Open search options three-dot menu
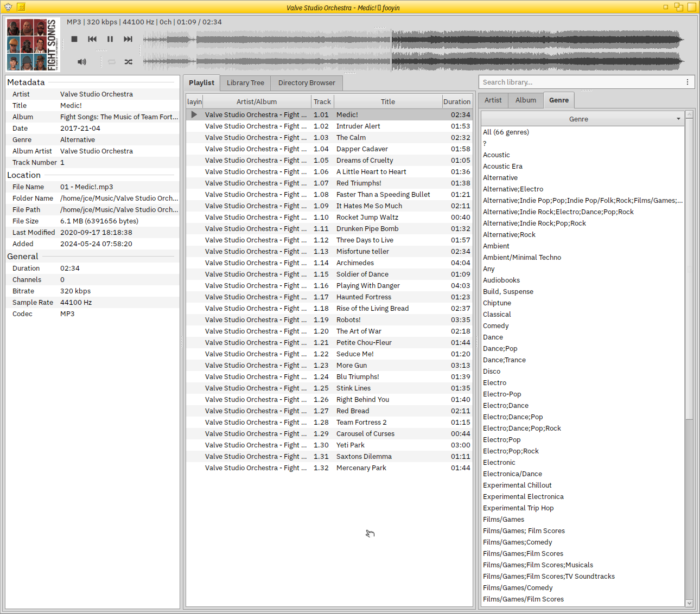700x614 pixels. coord(688,82)
